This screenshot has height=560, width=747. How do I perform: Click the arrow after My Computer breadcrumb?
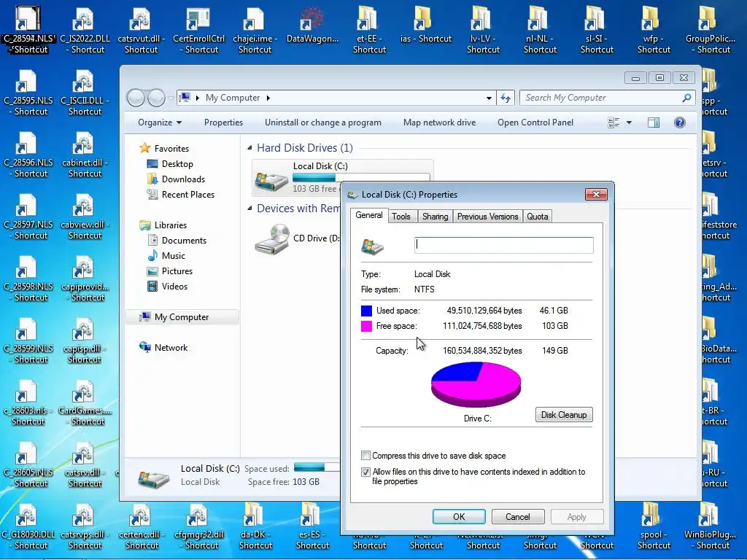[268, 98]
